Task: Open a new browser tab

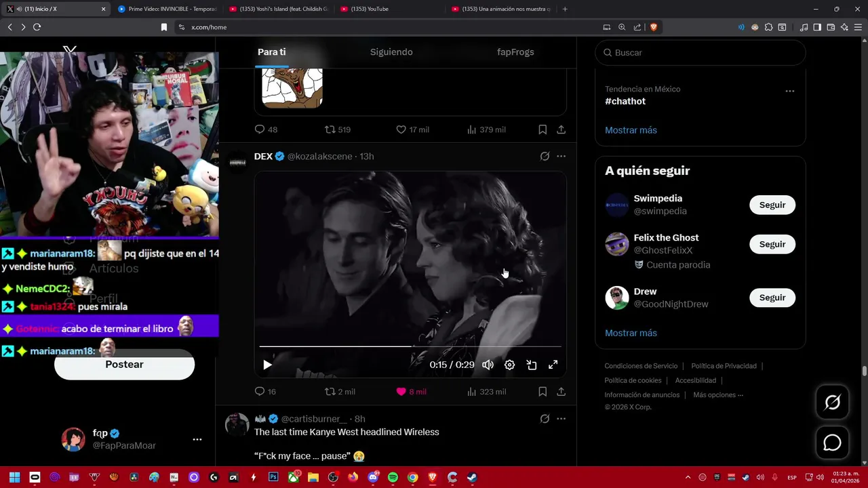Action: (565, 9)
